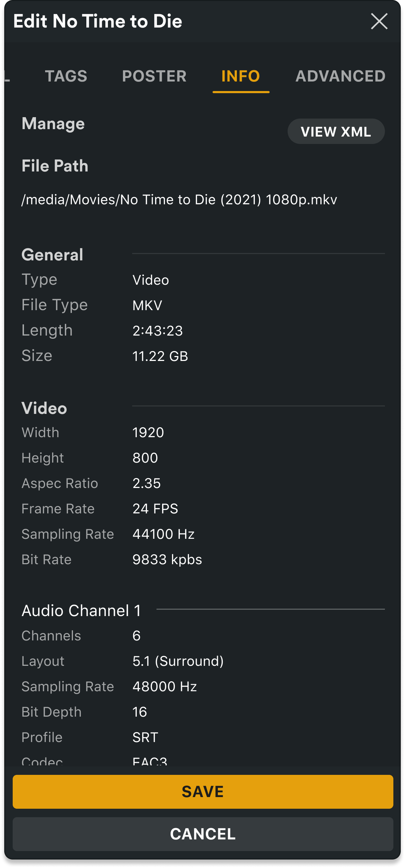Click the File Type value MKV
Viewport: 405px width, 868px height.
[x=147, y=305]
